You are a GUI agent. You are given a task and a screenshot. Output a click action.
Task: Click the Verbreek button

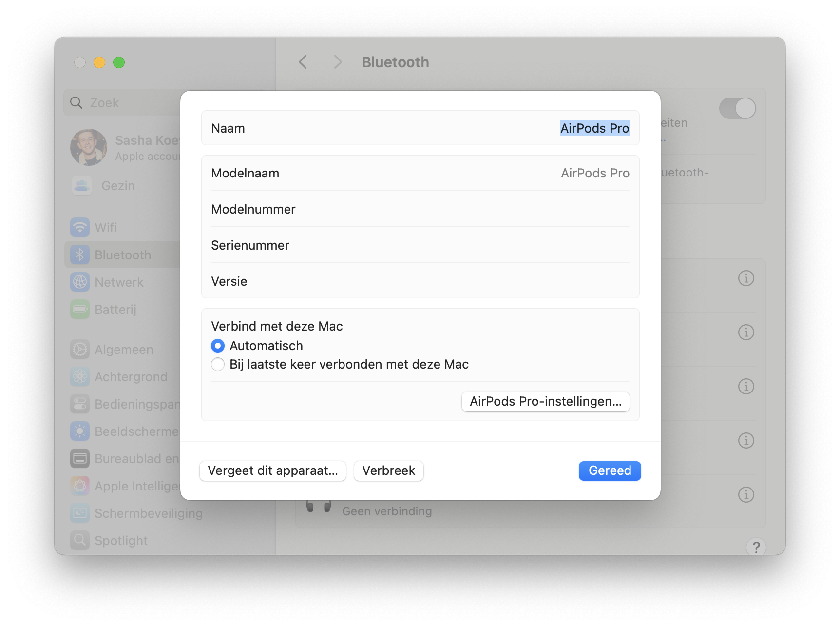[x=389, y=470]
